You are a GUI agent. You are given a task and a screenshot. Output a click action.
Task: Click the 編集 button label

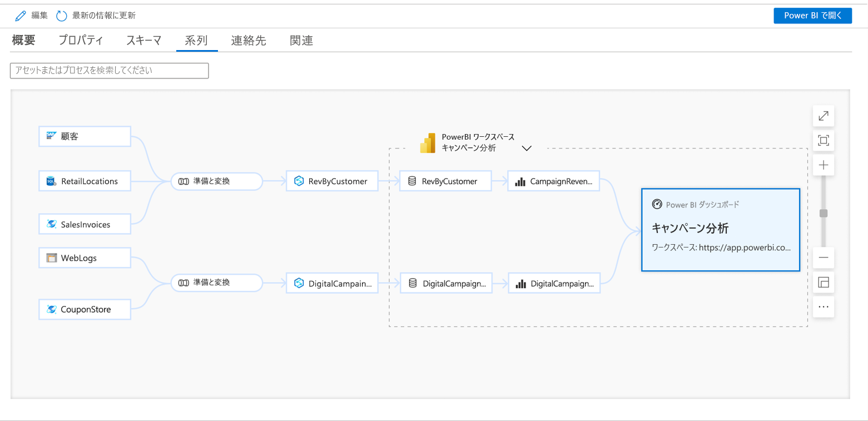click(x=39, y=16)
